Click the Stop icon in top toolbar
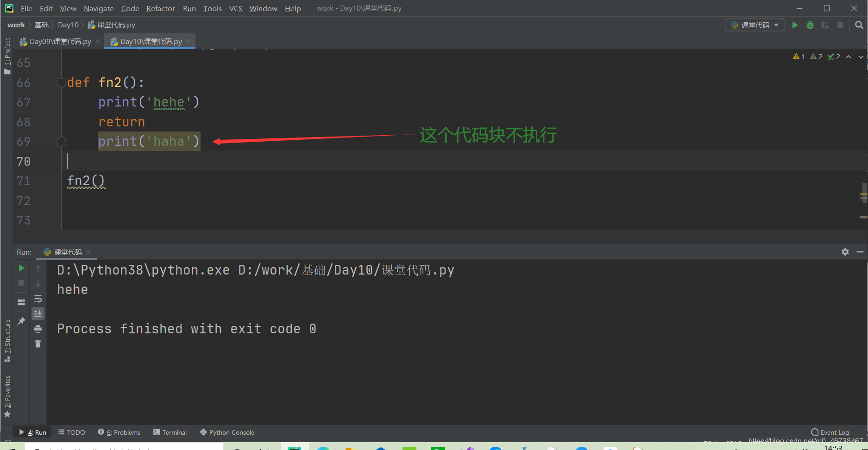Image resolution: width=868 pixels, height=450 pixels. pyautogui.click(x=840, y=25)
